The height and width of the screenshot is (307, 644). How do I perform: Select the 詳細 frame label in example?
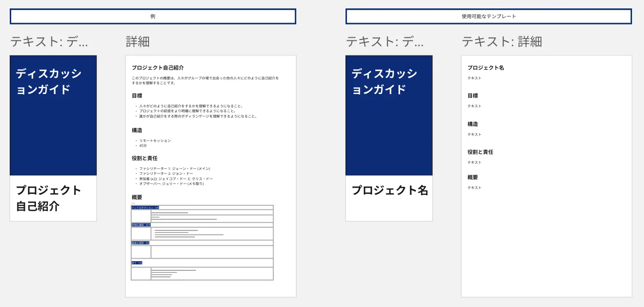pyautogui.click(x=138, y=42)
